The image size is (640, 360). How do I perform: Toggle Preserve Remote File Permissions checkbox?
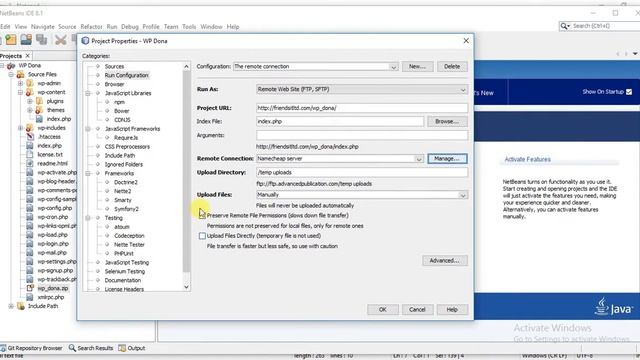202,215
